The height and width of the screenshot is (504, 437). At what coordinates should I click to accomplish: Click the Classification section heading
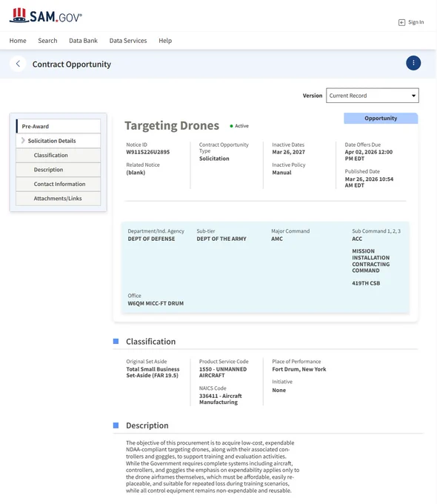tap(150, 342)
